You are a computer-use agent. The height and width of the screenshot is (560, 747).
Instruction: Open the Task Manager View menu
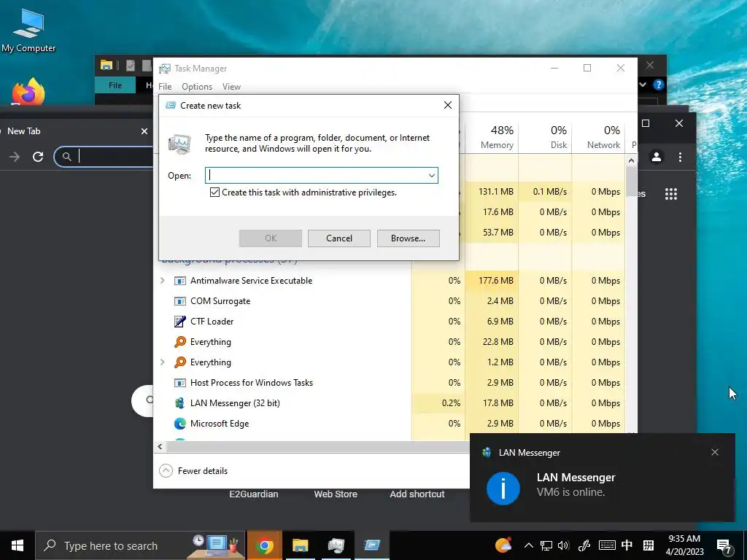231,87
